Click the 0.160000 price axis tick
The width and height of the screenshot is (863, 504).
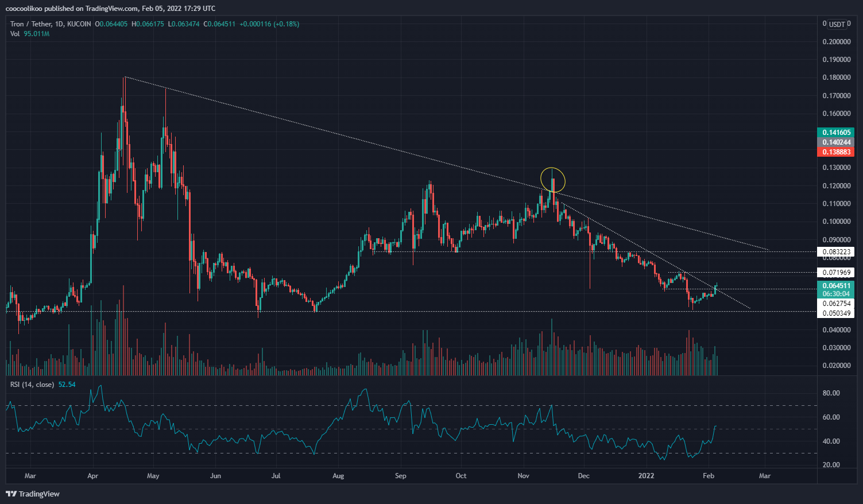837,114
